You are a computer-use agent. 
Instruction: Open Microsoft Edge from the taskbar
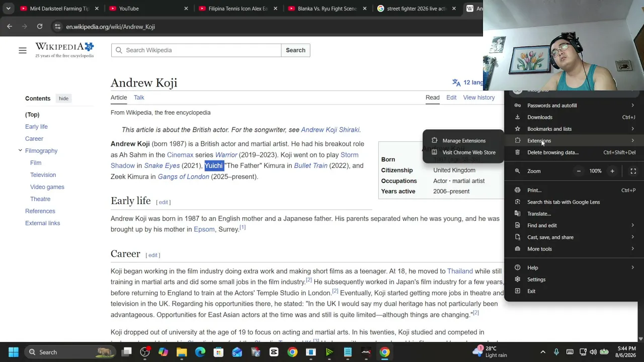coord(200,352)
